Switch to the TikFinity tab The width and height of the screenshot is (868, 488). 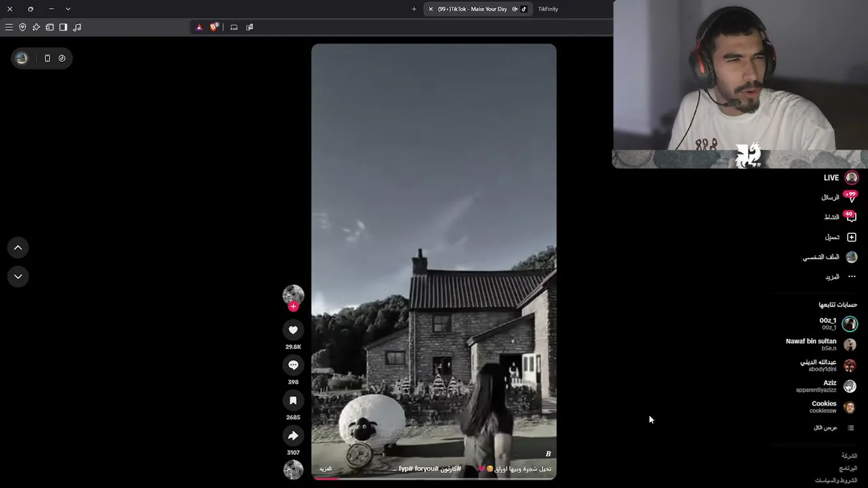point(548,9)
